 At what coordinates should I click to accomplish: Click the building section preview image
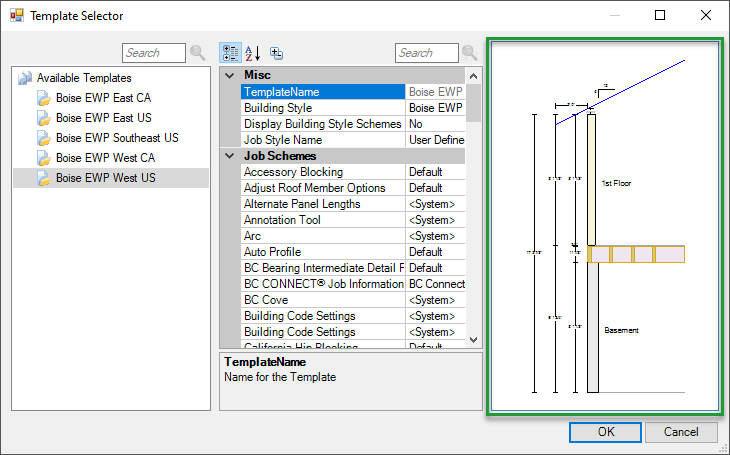[605, 226]
